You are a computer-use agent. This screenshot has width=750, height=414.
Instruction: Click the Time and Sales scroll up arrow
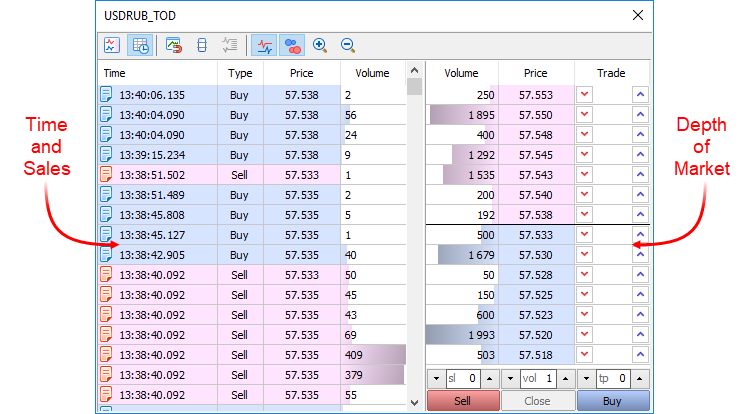tap(415, 70)
